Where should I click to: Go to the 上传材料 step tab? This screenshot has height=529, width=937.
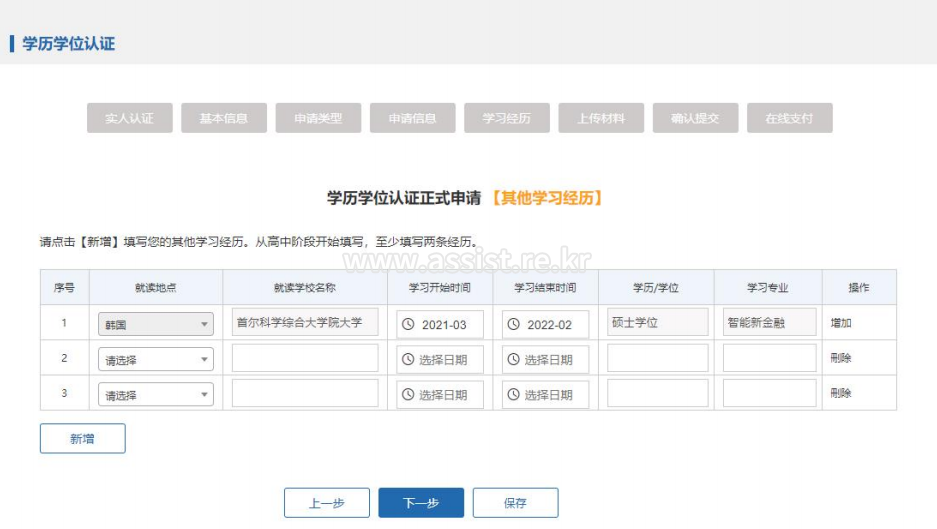point(601,118)
